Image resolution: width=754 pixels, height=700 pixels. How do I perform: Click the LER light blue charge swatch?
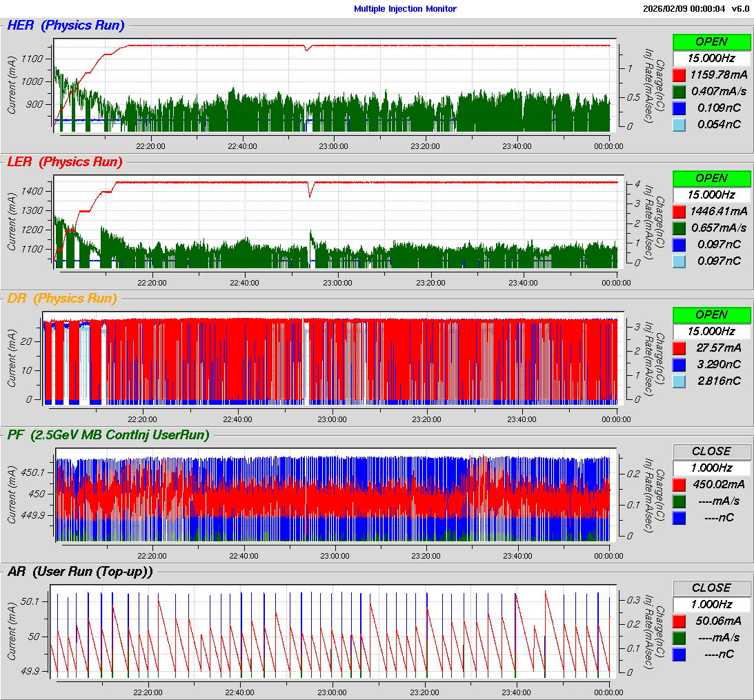tap(679, 261)
